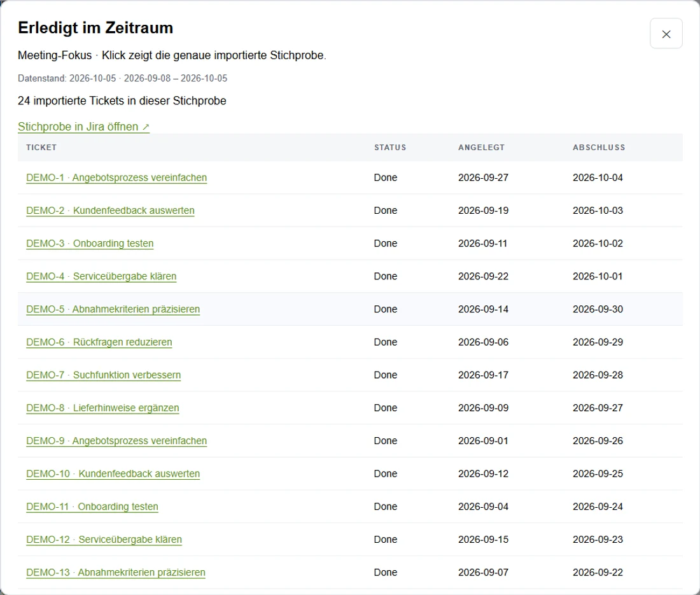Select Done status of DEMO-1 row
The width and height of the screenshot is (700, 595).
point(386,178)
